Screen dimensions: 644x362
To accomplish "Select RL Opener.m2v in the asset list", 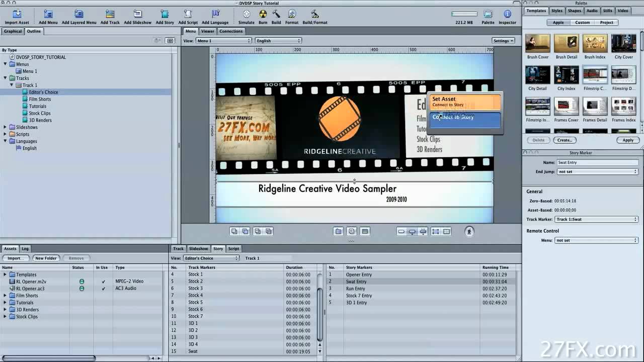I will [x=31, y=282].
